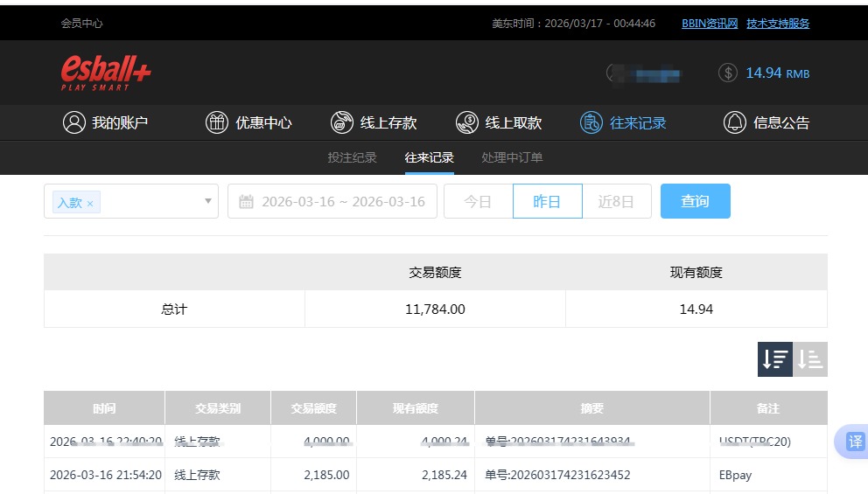Switch to 处理中订单 tab
The height and width of the screenshot is (494, 868).
click(512, 157)
